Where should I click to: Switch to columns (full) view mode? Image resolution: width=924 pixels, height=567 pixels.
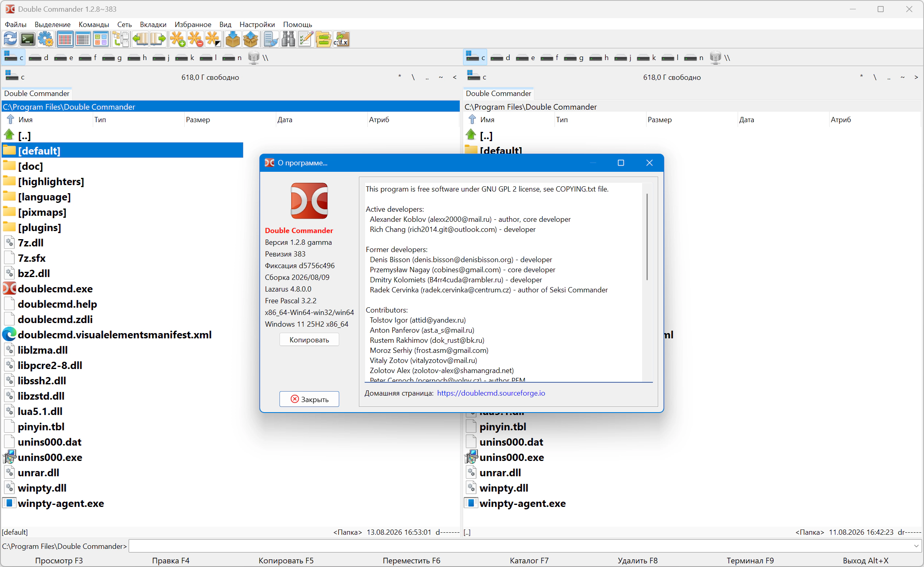(x=65, y=39)
